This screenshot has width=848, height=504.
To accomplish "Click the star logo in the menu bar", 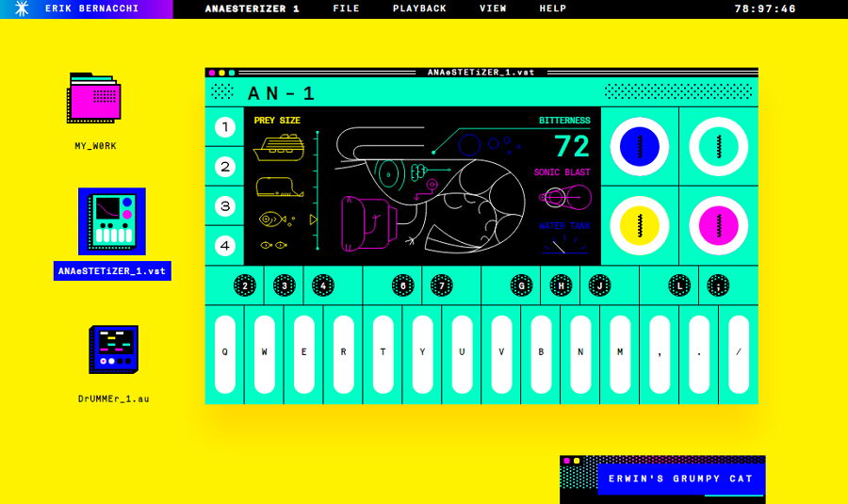I will click(22, 8).
